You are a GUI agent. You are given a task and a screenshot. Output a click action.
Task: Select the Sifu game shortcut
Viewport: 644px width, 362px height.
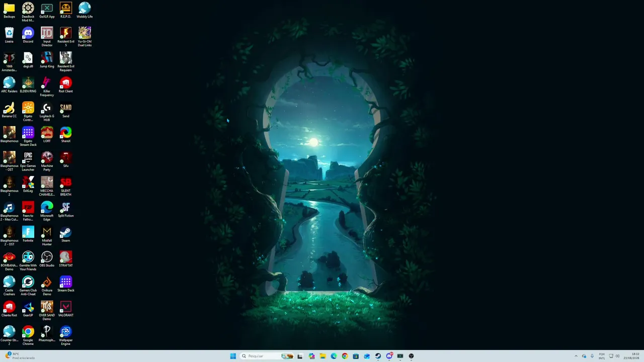[66, 160]
